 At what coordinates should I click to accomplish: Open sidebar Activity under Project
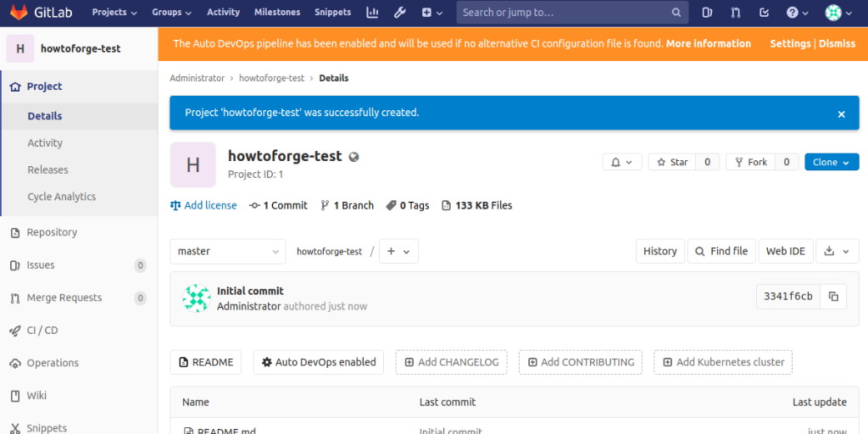79,142
